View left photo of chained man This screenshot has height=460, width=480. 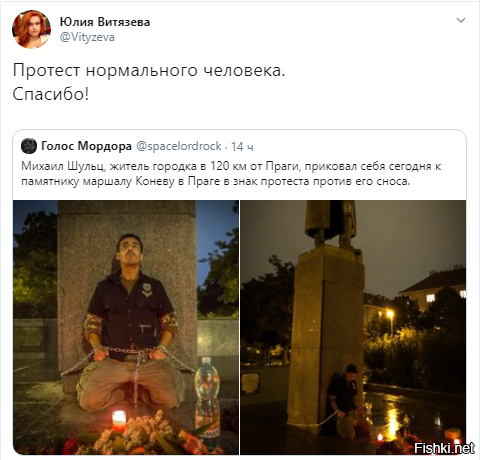[x=126, y=327]
